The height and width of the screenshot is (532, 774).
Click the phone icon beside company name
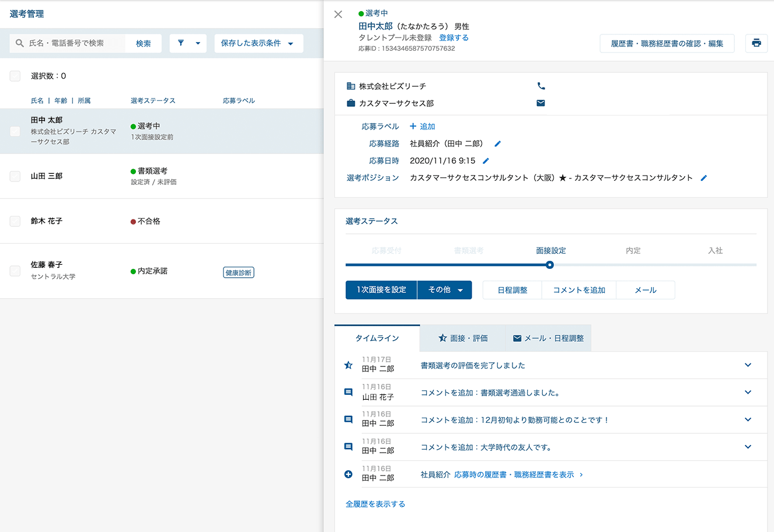pyautogui.click(x=541, y=86)
